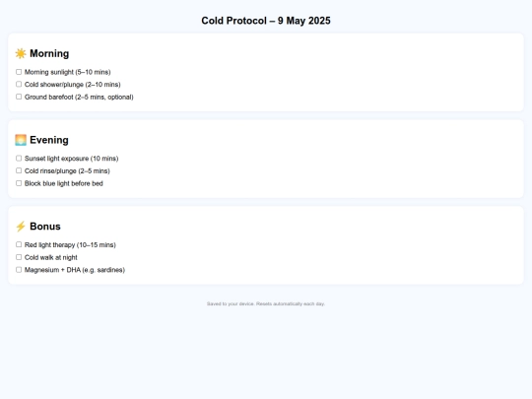The width and height of the screenshot is (532, 399).
Task: Tick the Cold shower/plunge checkbox
Action: click(x=19, y=84)
